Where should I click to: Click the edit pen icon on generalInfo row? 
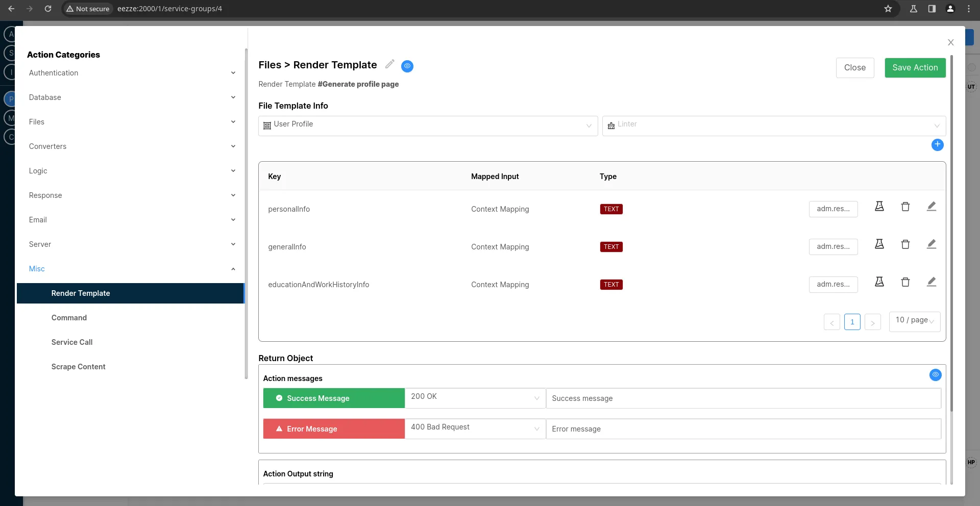pyautogui.click(x=931, y=244)
